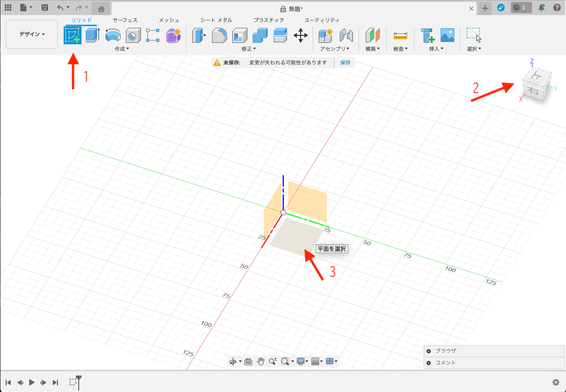Expand the 挿入 menu
566x392 pixels.
click(x=436, y=49)
